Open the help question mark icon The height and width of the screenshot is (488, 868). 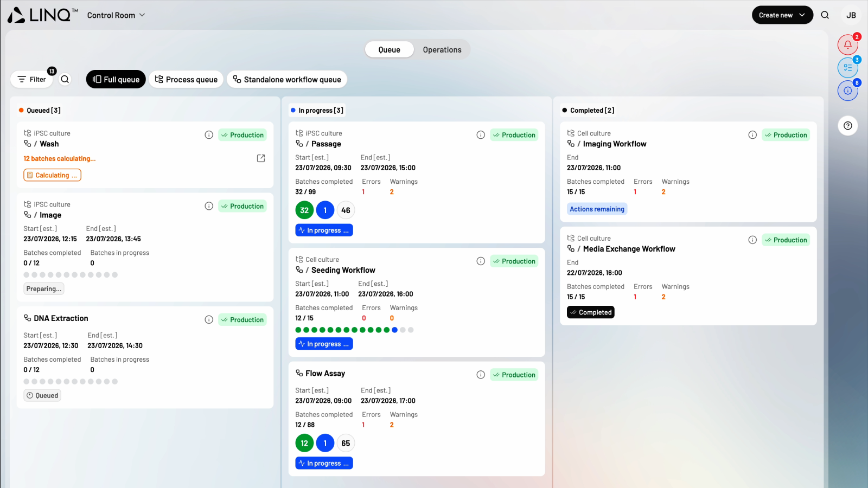[x=847, y=126]
